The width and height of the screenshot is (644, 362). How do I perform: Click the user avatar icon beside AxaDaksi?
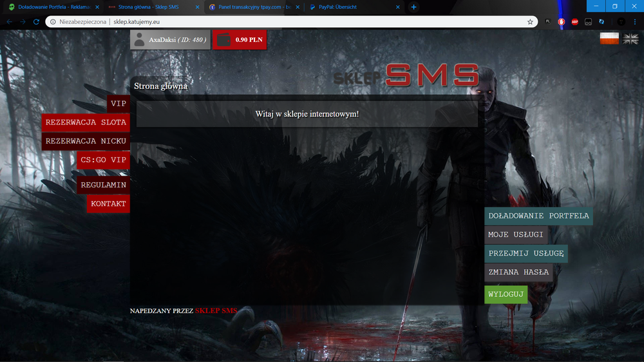[x=139, y=40]
